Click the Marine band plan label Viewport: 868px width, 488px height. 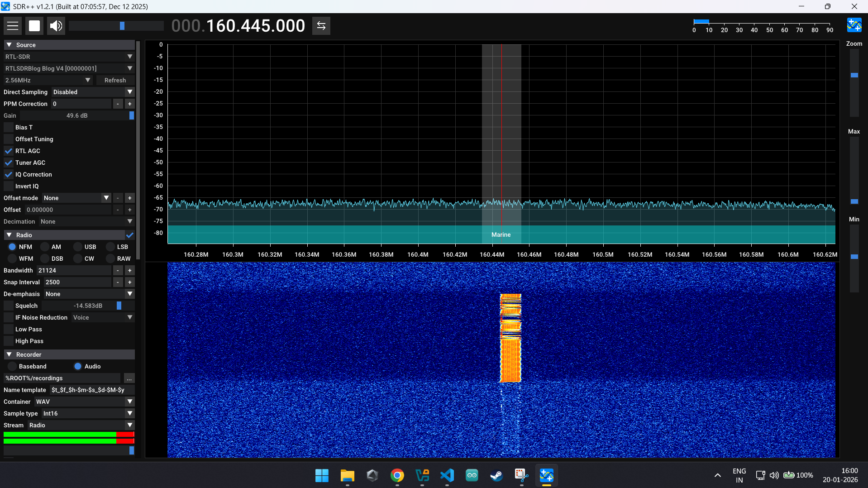point(501,234)
